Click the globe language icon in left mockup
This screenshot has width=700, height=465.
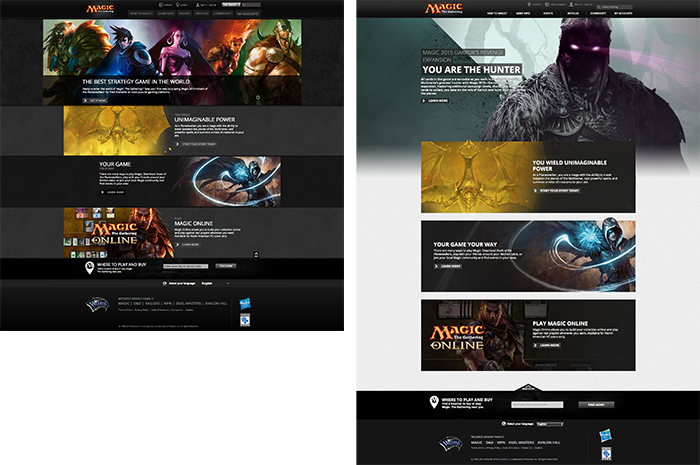point(165,283)
